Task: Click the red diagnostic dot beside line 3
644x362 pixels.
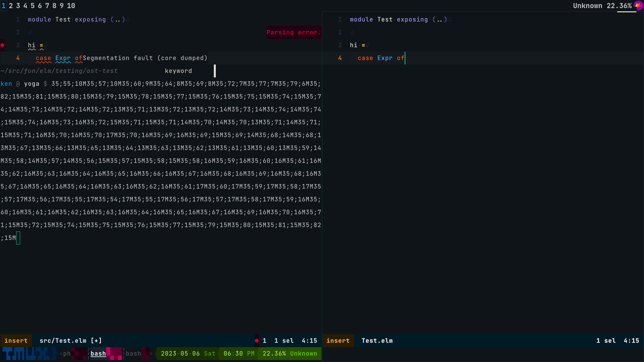Action: click(x=3, y=45)
